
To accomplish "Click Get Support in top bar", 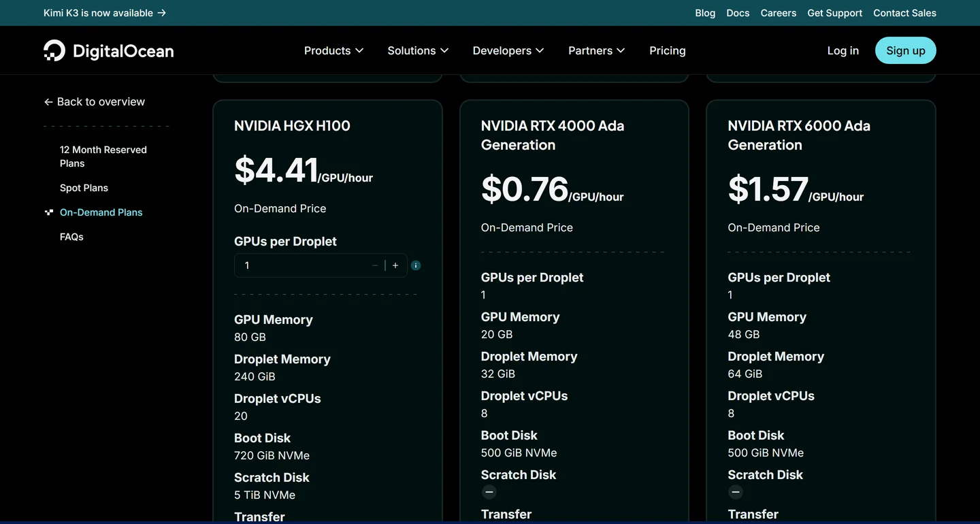I will point(835,13).
